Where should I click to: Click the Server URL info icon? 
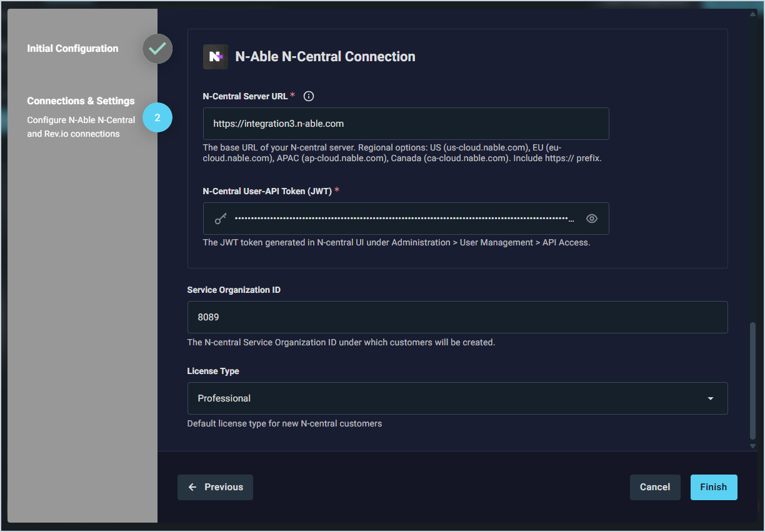[x=308, y=97]
